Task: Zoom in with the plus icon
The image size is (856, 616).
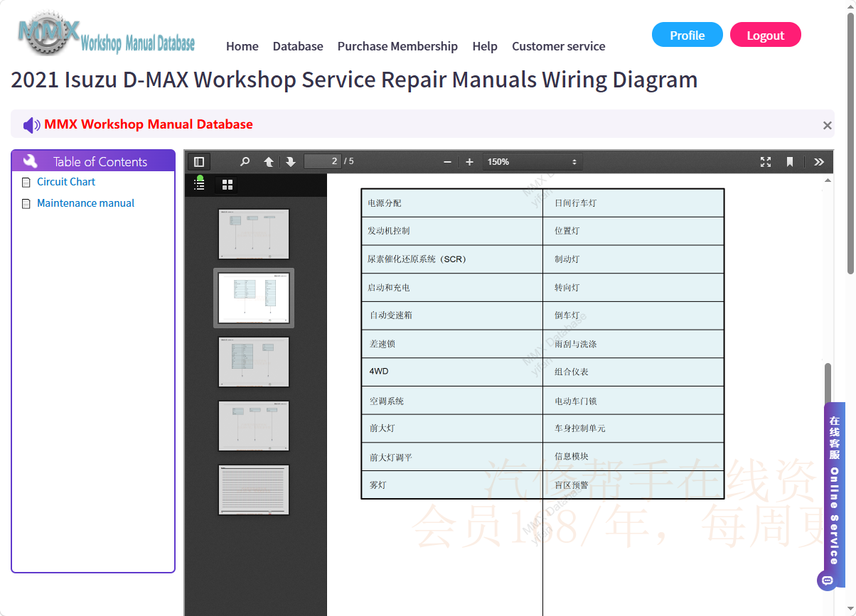Action: point(469,162)
